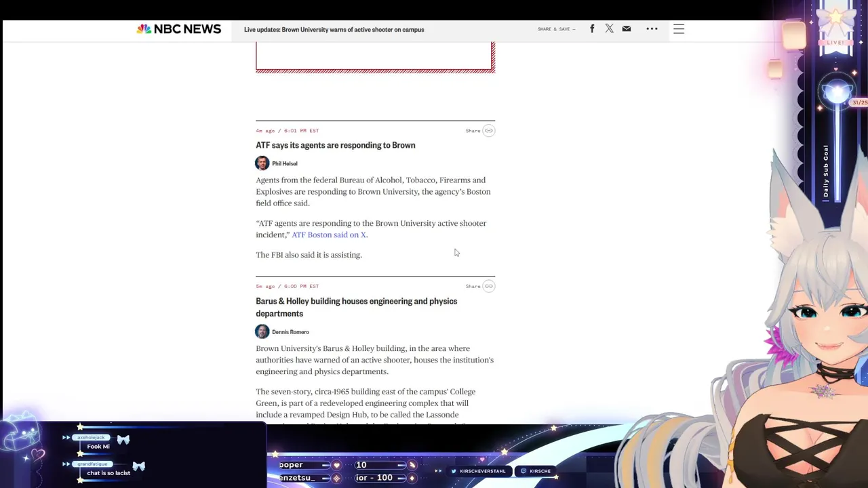
Task: Click Phil Helsel's author avatar
Action: 262,163
